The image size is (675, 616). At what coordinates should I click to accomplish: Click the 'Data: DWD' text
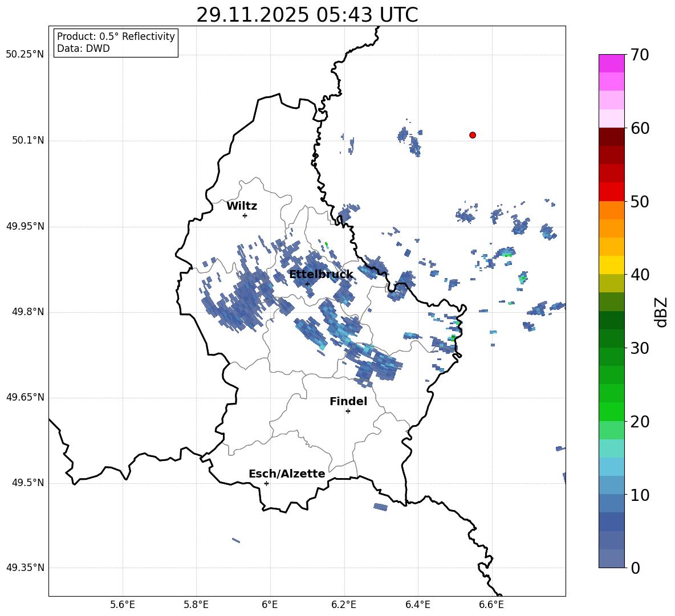click(x=83, y=48)
